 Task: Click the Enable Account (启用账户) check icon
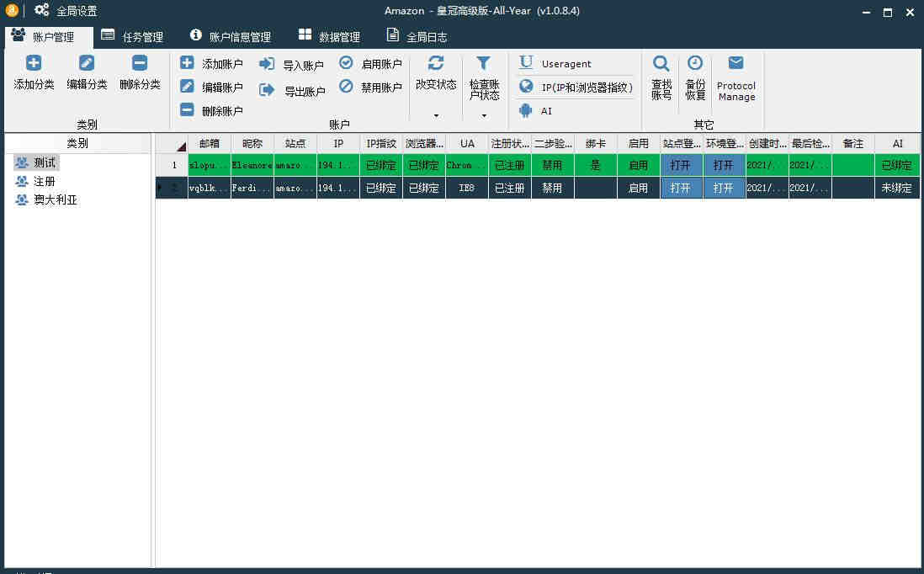pos(346,62)
